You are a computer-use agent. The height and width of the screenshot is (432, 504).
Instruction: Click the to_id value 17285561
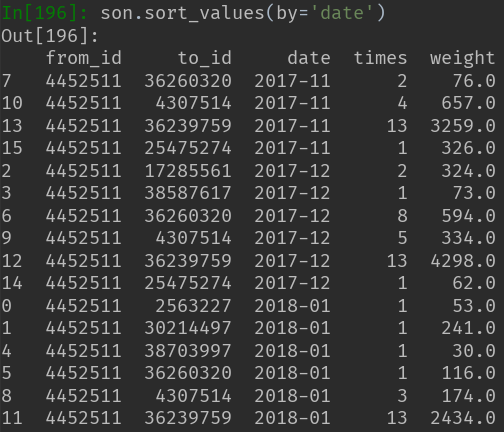[188, 171]
